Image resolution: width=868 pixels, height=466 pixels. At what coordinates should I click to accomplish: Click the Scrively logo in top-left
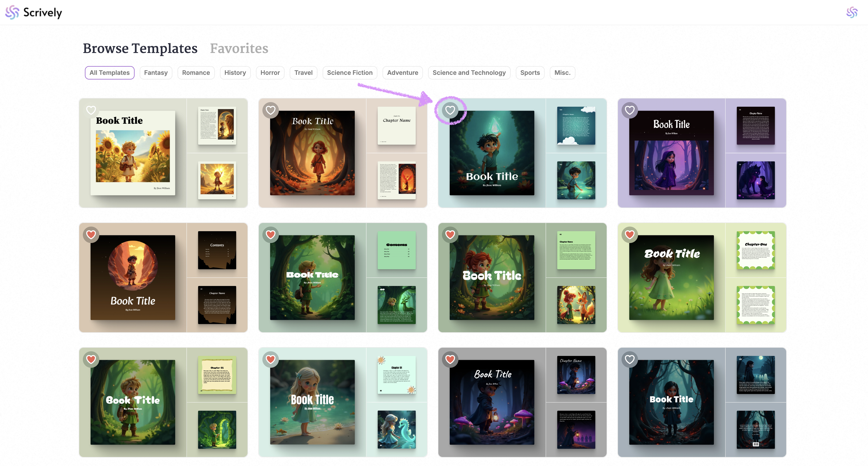[34, 12]
